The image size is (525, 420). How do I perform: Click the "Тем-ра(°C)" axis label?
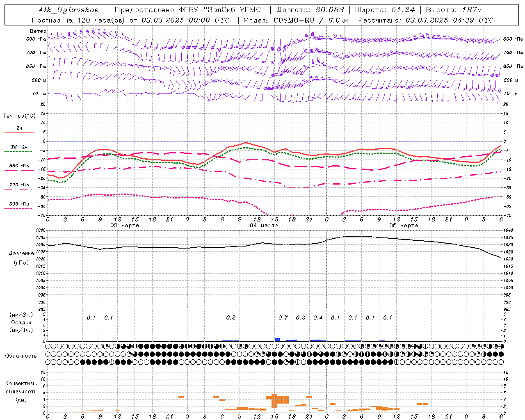pos(19,116)
